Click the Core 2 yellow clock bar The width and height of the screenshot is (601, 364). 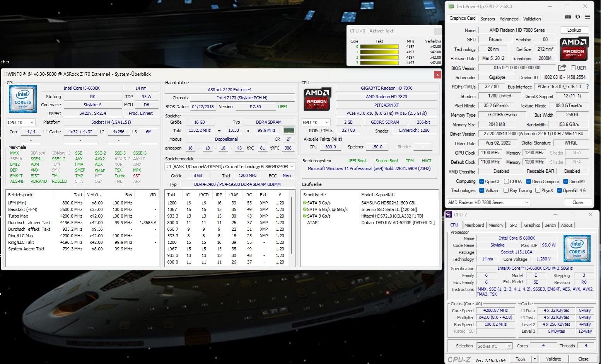tap(379, 57)
